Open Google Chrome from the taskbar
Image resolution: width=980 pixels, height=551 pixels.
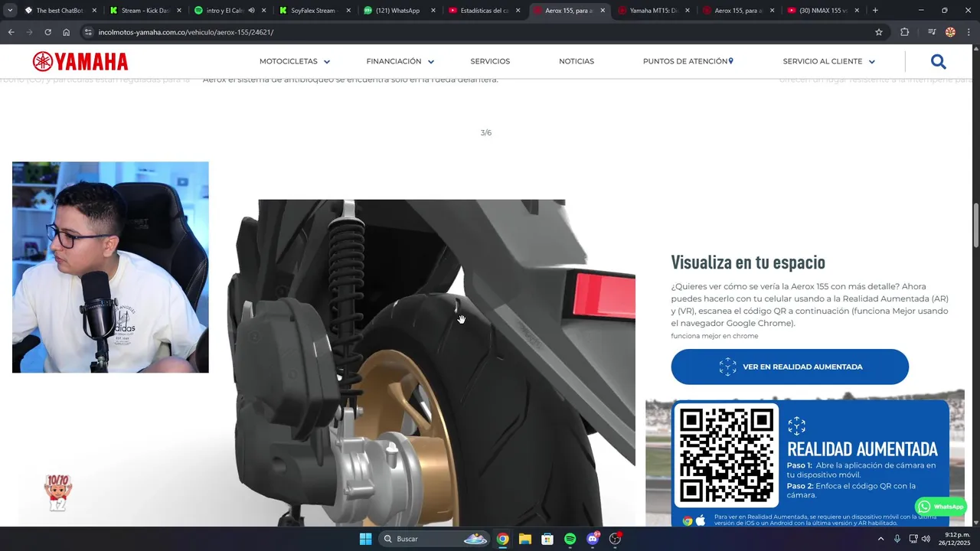pyautogui.click(x=502, y=539)
